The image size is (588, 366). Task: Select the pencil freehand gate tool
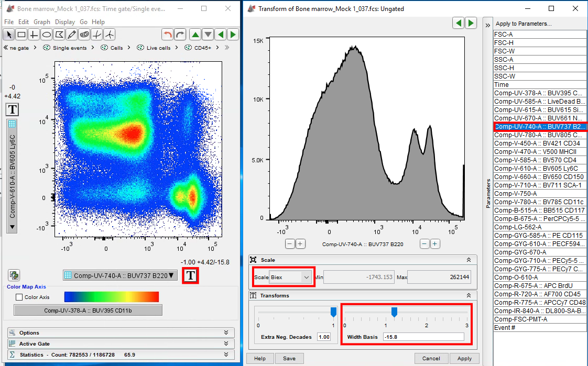point(72,35)
